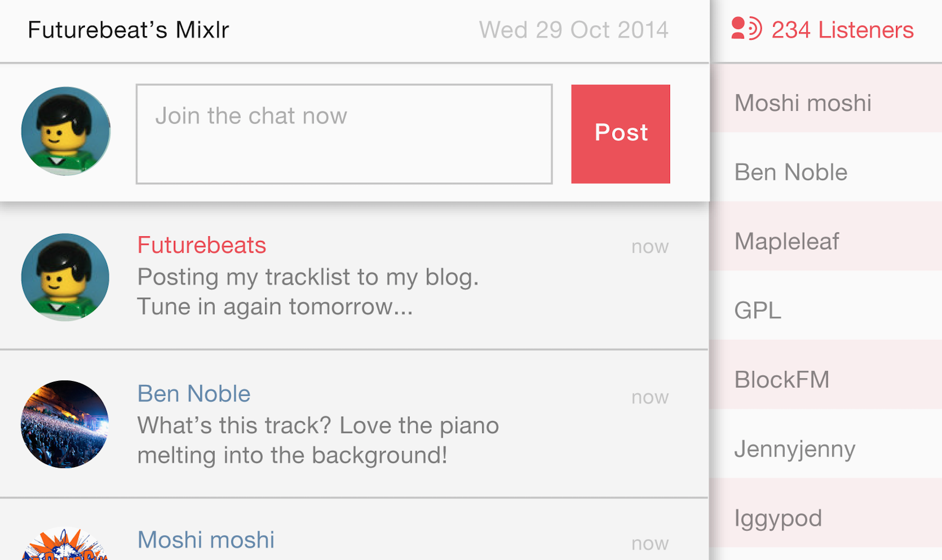This screenshot has width=942, height=560.
Task: Select Ben Noble in listeners list
Action: [791, 172]
